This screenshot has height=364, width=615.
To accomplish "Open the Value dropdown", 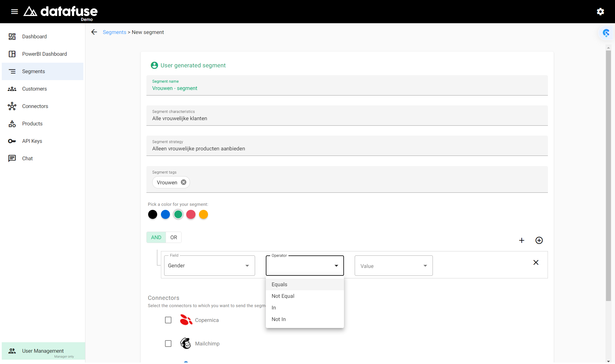I will 394,266.
